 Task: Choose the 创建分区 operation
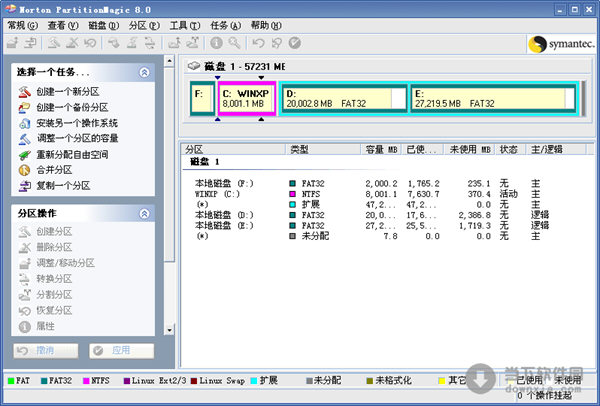[x=54, y=232]
